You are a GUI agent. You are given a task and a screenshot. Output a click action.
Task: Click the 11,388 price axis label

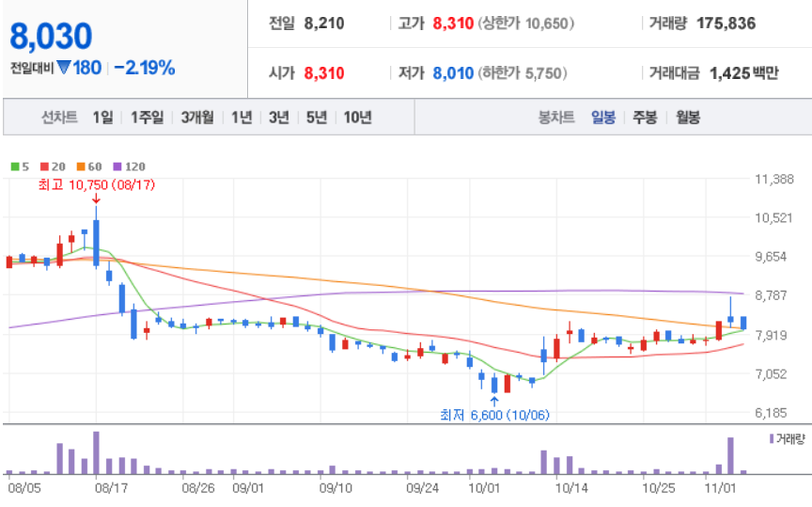click(774, 180)
